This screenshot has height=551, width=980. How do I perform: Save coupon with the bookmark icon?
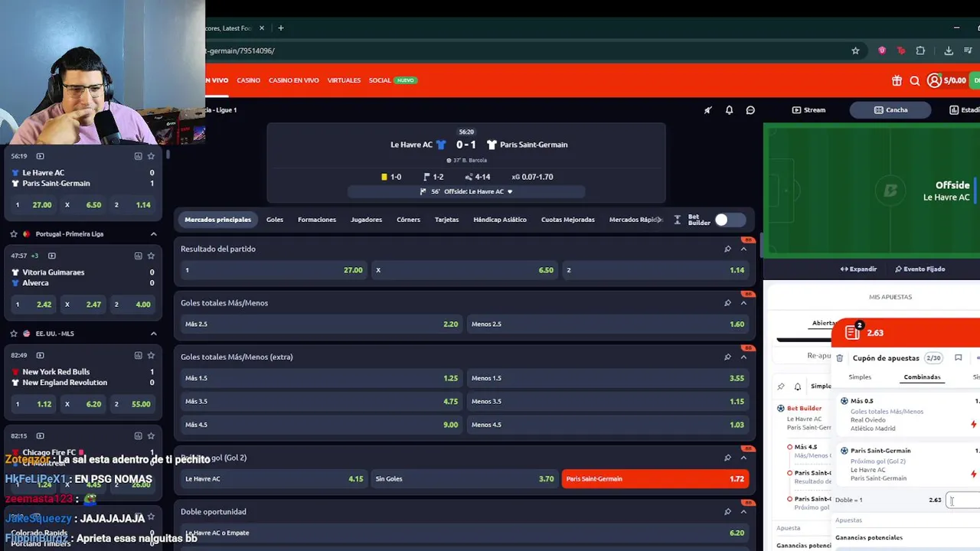pyautogui.click(x=958, y=358)
